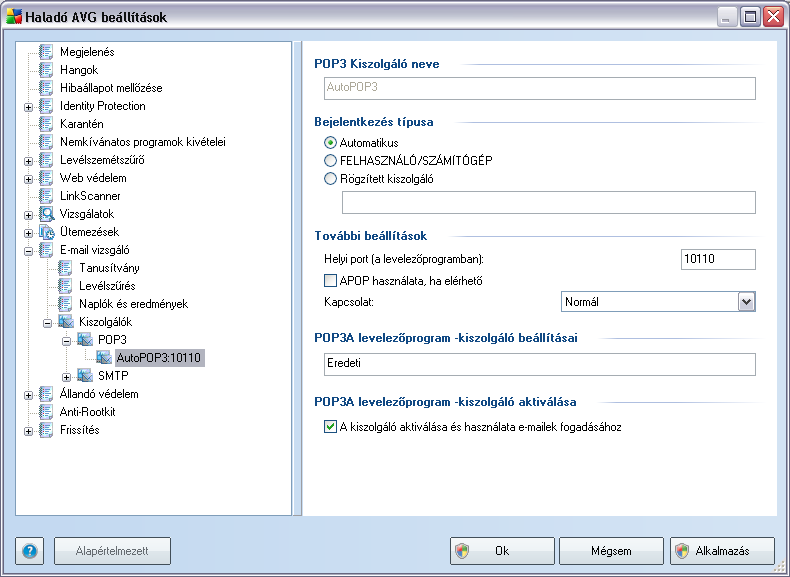This screenshot has width=790, height=577.
Task: Select Levélszűrés in the tree
Action: click(107, 286)
